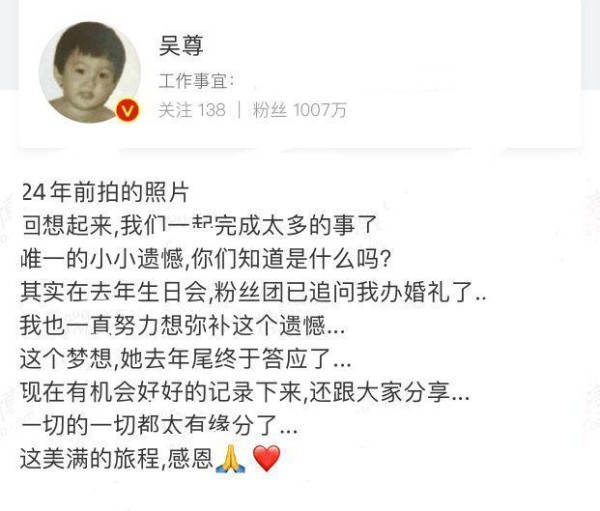Open the 关注 138 following list
The image size is (600, 511).
tap(192, 110)
